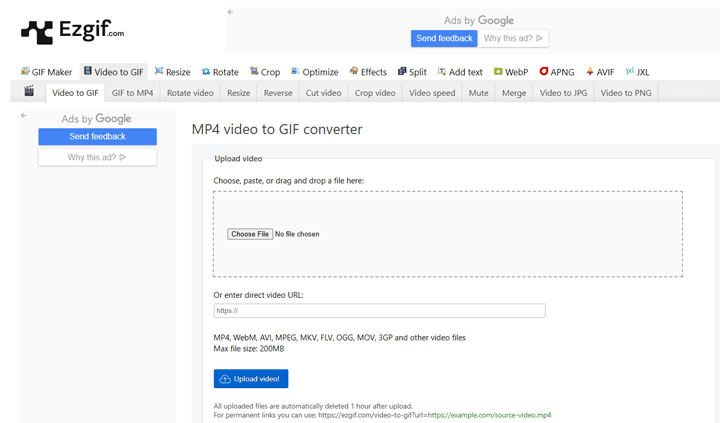Switch to Video to PNG tab
This screenshot has height=423, width=720.
coord(626,93)
